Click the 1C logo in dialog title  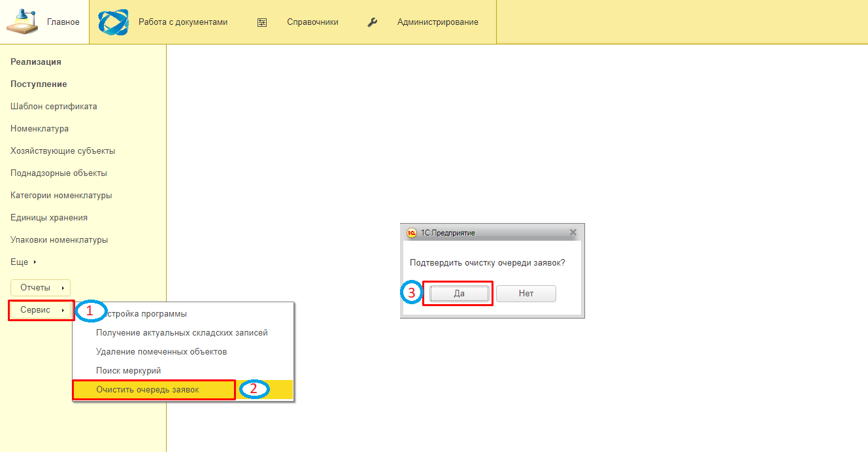pyautogui.click(x=411, y=232)
